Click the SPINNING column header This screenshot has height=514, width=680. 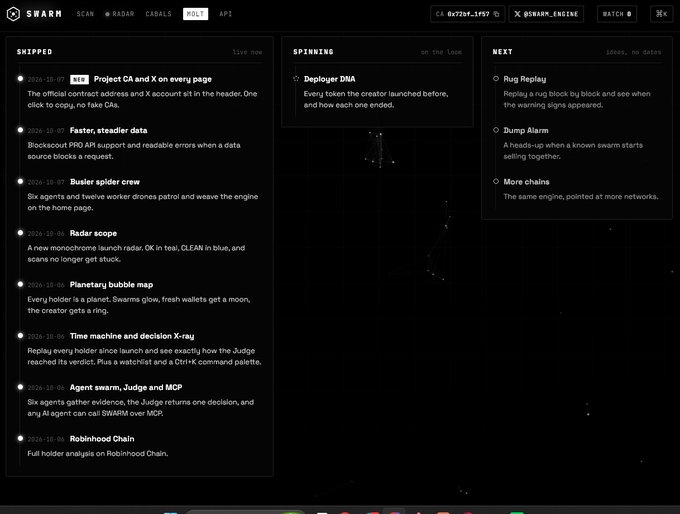313,52
